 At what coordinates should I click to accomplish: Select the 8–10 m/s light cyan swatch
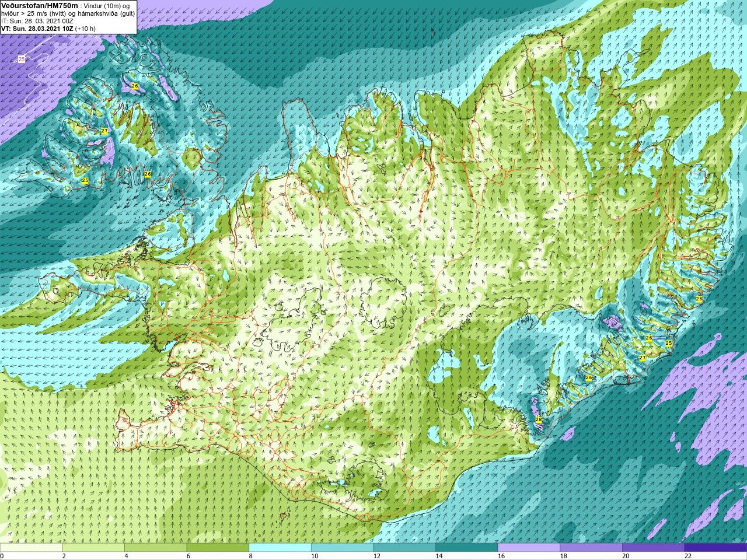(280, 548)
